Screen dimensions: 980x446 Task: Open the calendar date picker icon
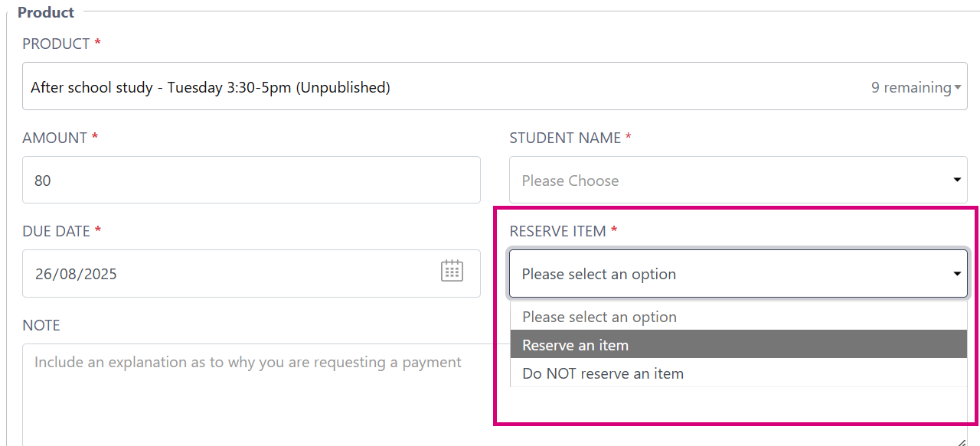[452, 271]
